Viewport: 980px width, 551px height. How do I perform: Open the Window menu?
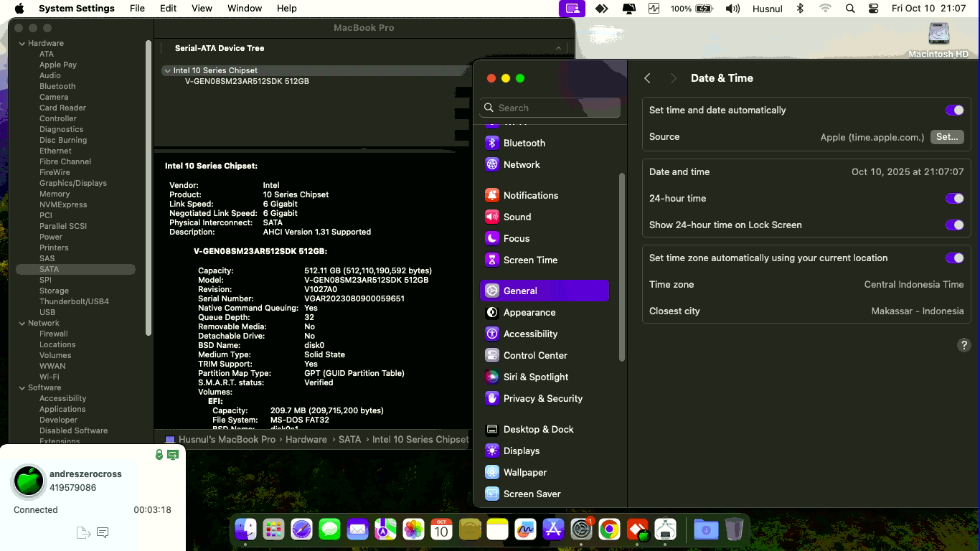point(245,9)
